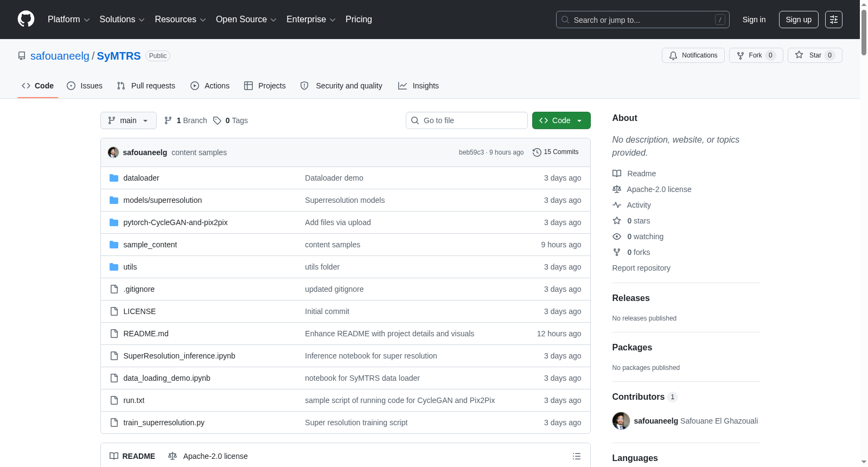Open the main branch selector dropdown

click(129, 120)
